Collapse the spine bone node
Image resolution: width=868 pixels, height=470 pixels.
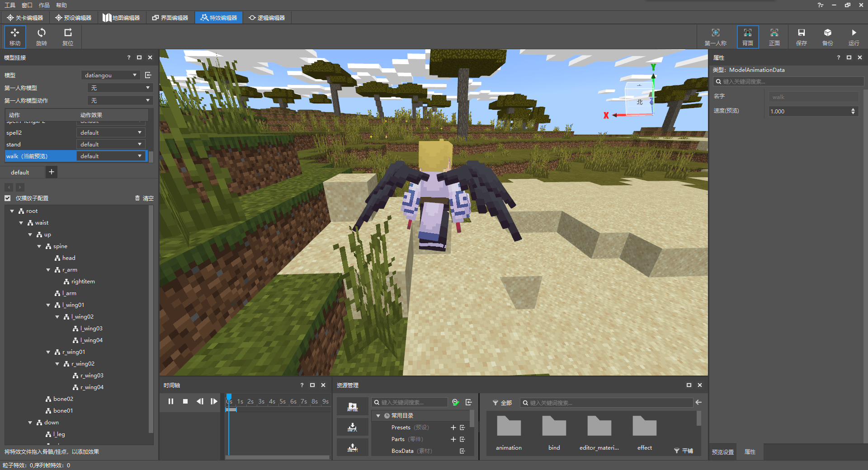click(x=39, y=246)
